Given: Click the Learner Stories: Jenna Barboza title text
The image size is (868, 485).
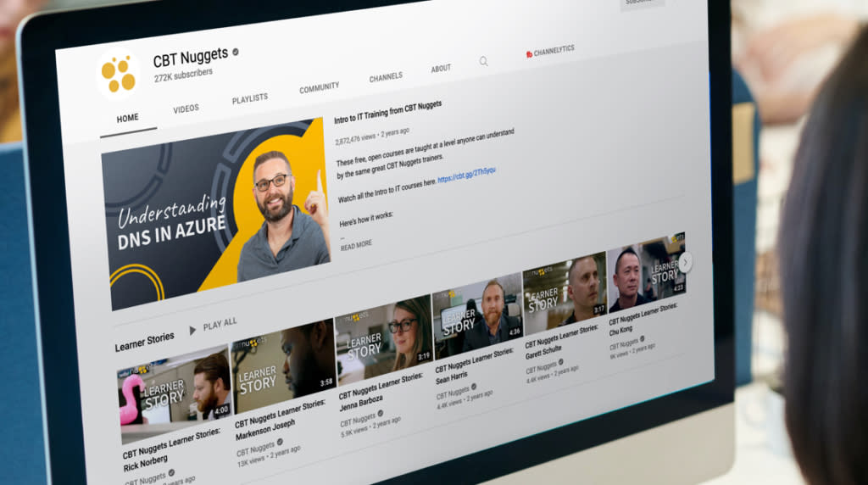Looking at the screenshot, I should (381, 392).
